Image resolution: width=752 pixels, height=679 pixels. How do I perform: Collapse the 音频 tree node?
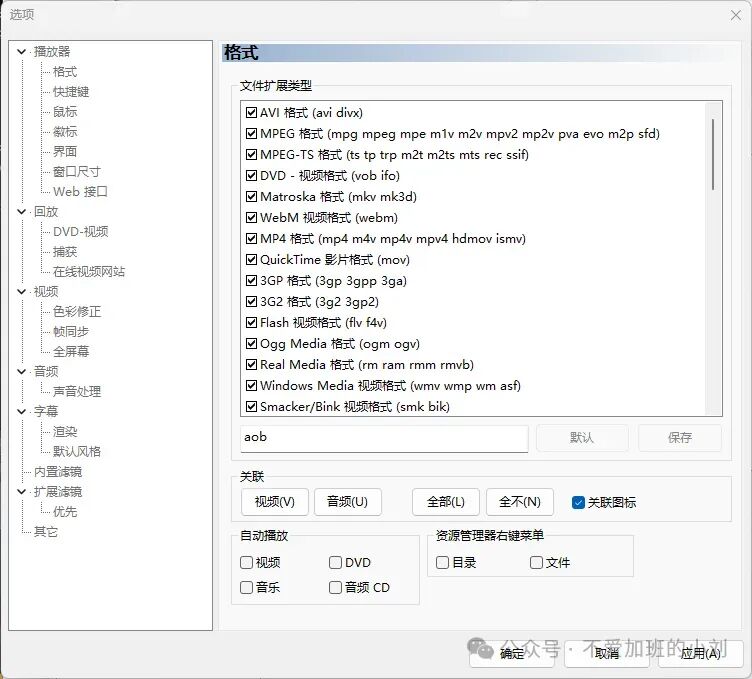click(21, 372)
